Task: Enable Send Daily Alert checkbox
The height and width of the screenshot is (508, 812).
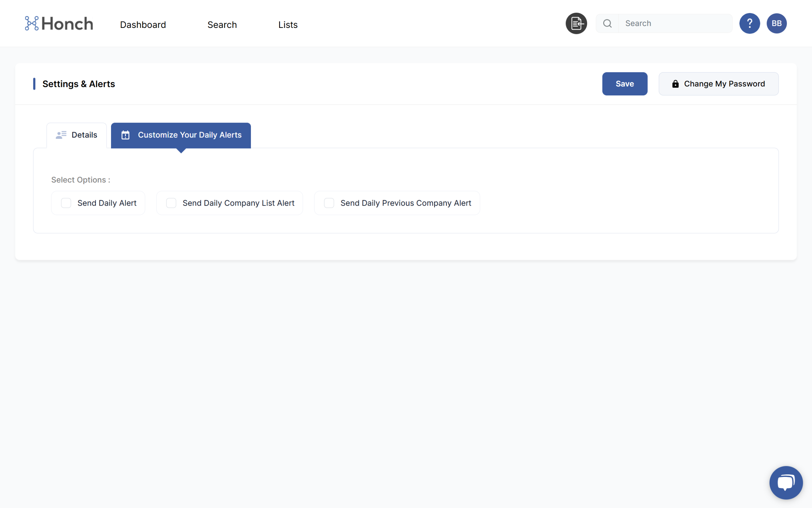Action: 66,203
